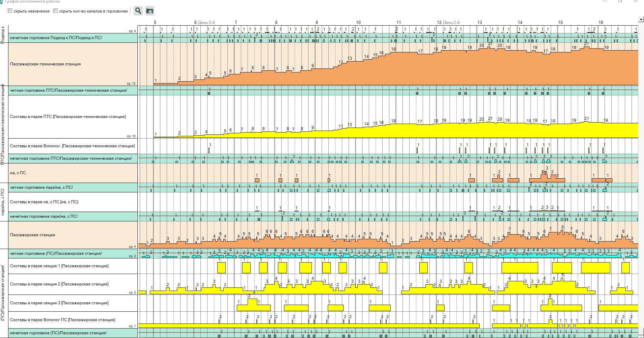
Task: Select row 'Составы в парке секция 1'
Action: 59,266
